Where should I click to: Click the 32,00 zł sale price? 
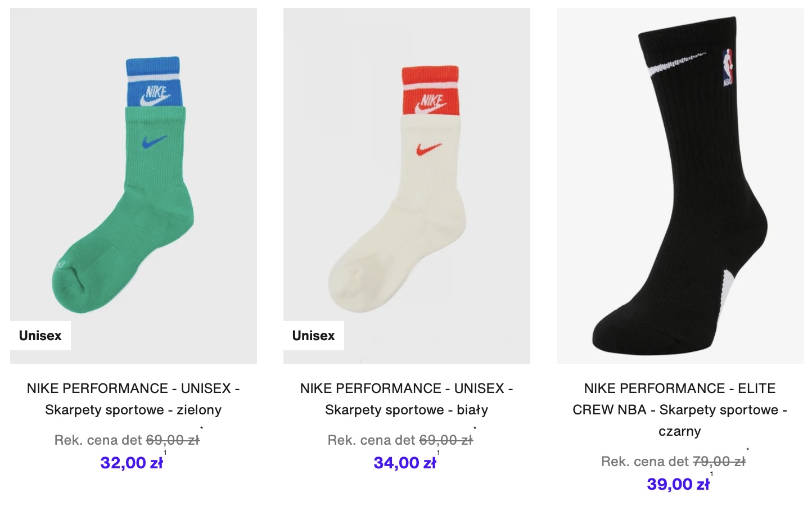click(132, 463)
